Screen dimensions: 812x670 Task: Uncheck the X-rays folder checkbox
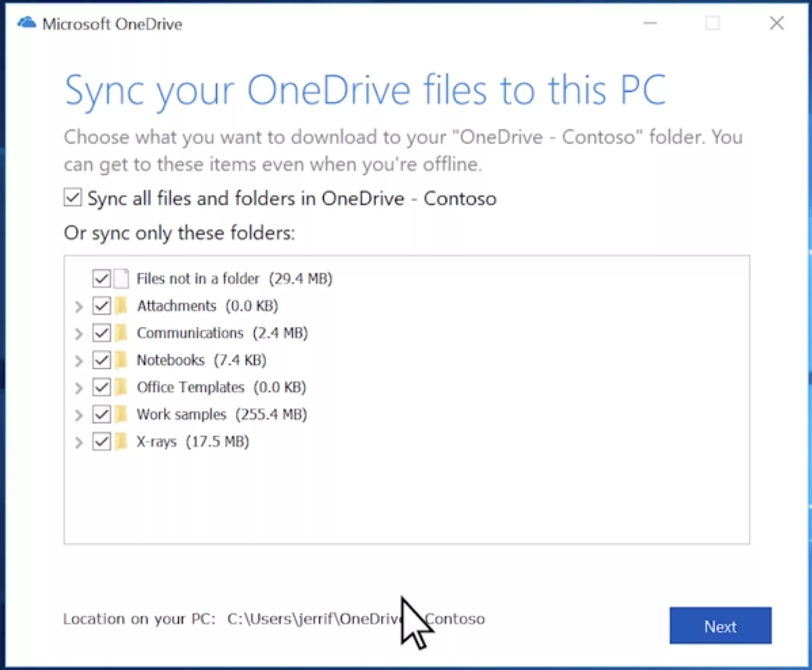(x=101, y=441)
